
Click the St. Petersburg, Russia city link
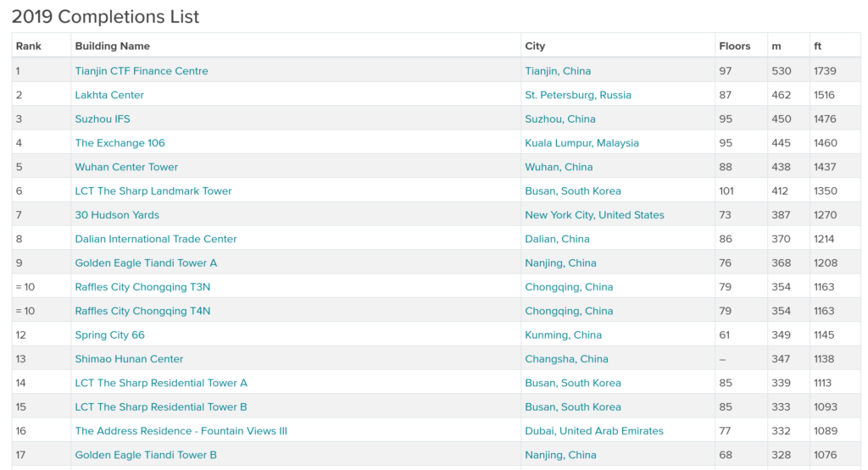coord(578,95)
